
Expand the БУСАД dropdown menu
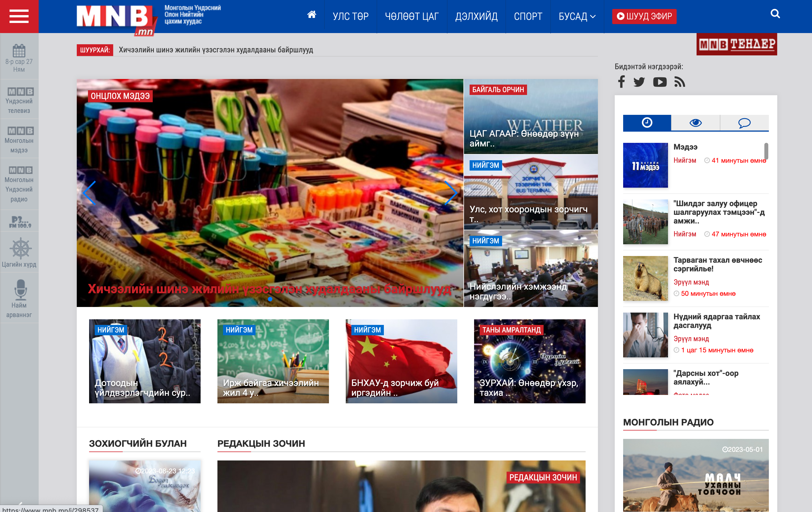(x=577, y=16)
